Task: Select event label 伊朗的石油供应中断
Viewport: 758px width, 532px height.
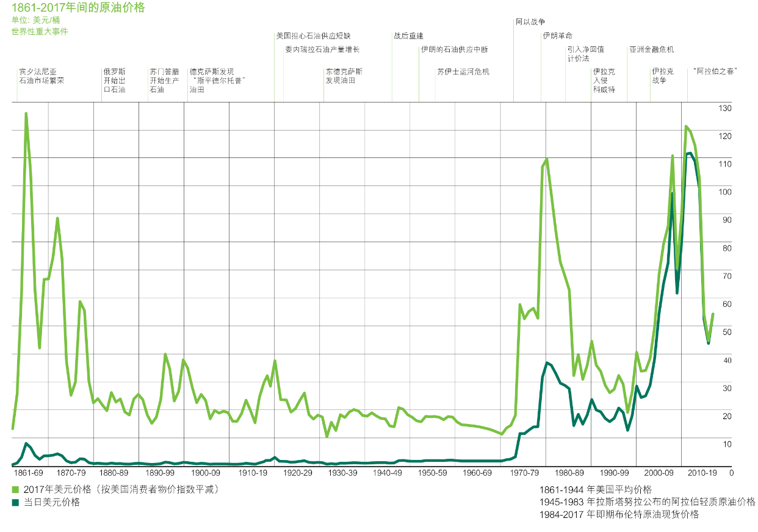Action: [454, 49]
